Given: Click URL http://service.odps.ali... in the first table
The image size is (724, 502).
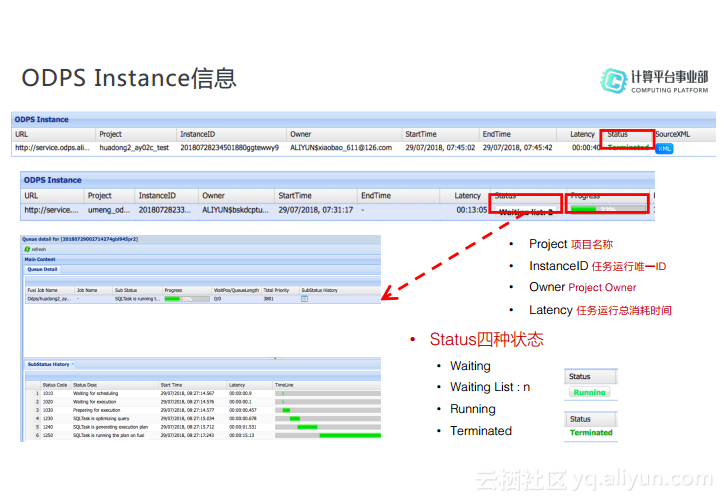Looking at the screenshot, I should 52,148.
